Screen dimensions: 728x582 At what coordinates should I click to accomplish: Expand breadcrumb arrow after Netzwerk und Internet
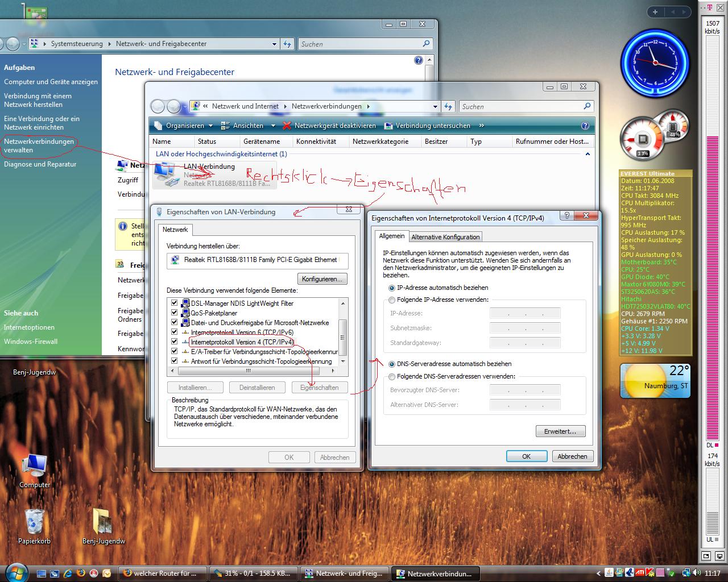pyautogui.click(x=284, y=106)
